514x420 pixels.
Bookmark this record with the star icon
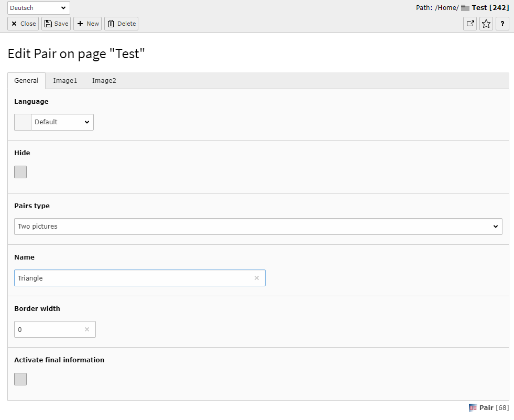tap(486, 24)
